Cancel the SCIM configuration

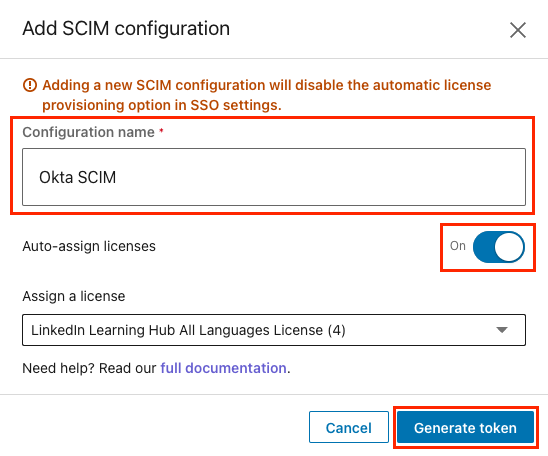pos(348,427)
